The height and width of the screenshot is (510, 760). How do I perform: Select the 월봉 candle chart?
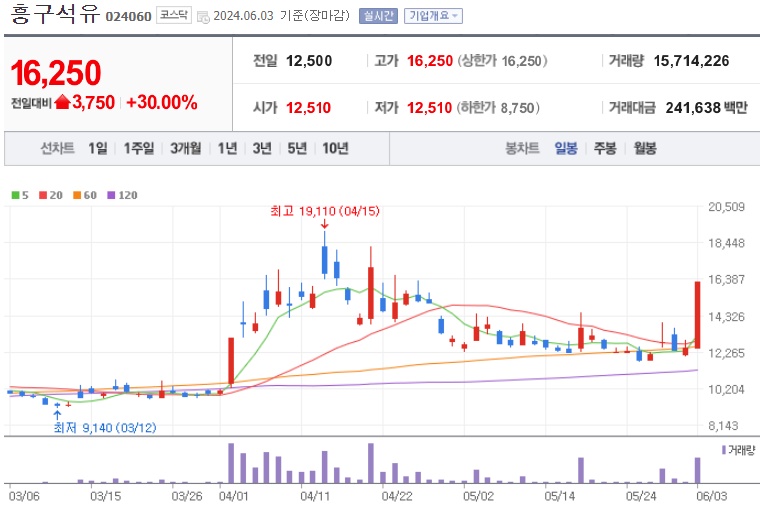[x=645, y=148]
